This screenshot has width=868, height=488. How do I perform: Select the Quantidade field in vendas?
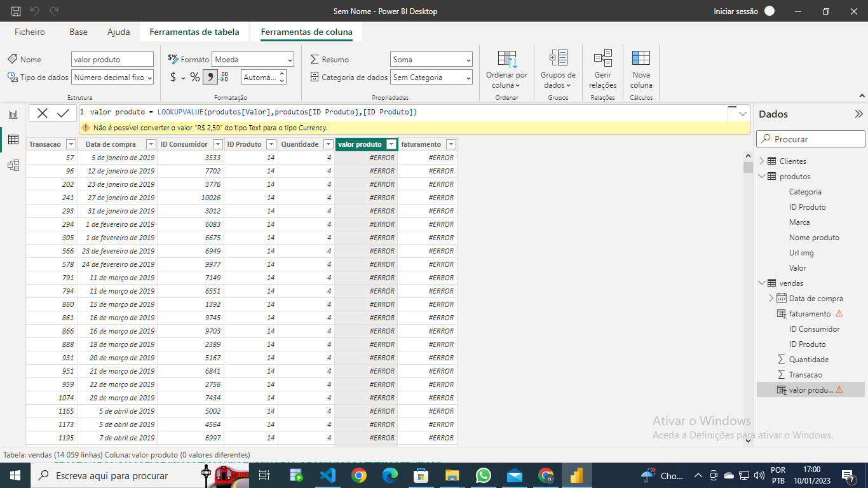pyautogui.click(x=809, y=360)
